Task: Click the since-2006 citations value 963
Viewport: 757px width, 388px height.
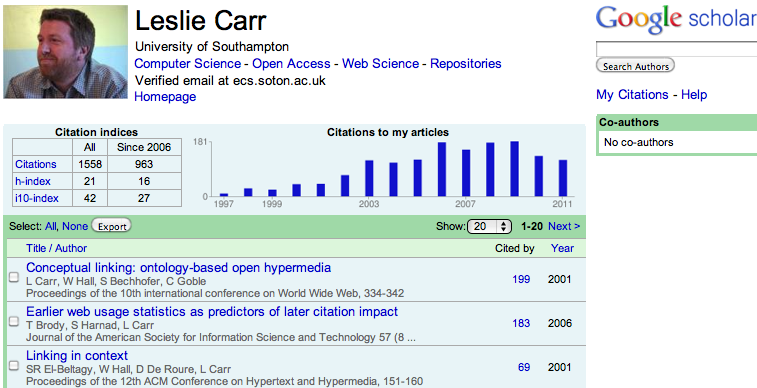Action: (x=144, y=164)
